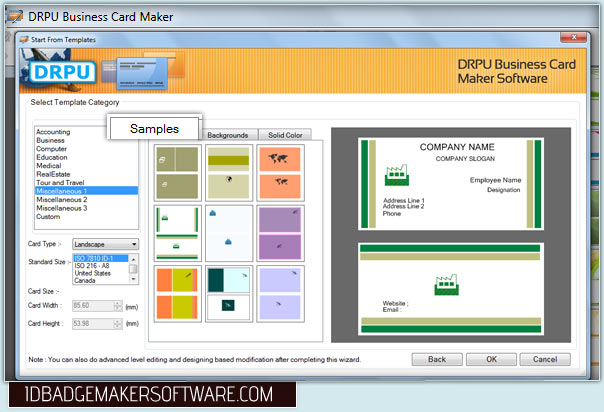Viewport: 604px width, 412px height.
Task: Pick the orange world map sample template
Action: coord(280,173)
